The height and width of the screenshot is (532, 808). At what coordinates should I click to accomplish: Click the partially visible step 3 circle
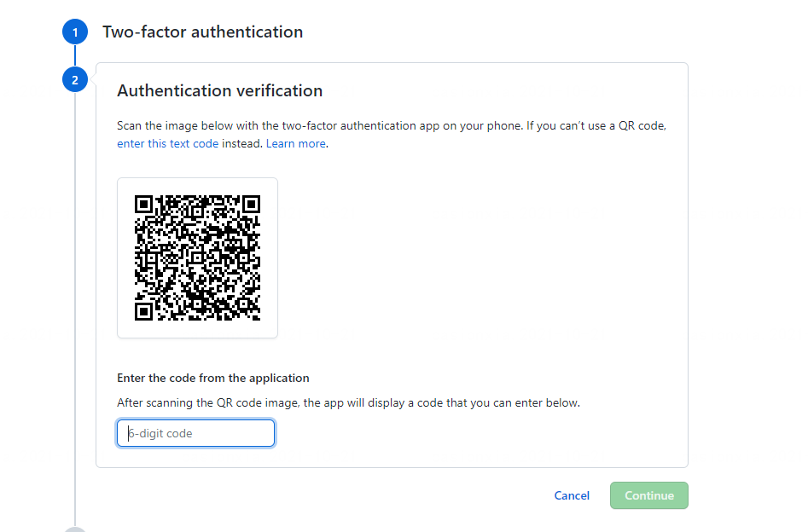(x=75, y=529)
